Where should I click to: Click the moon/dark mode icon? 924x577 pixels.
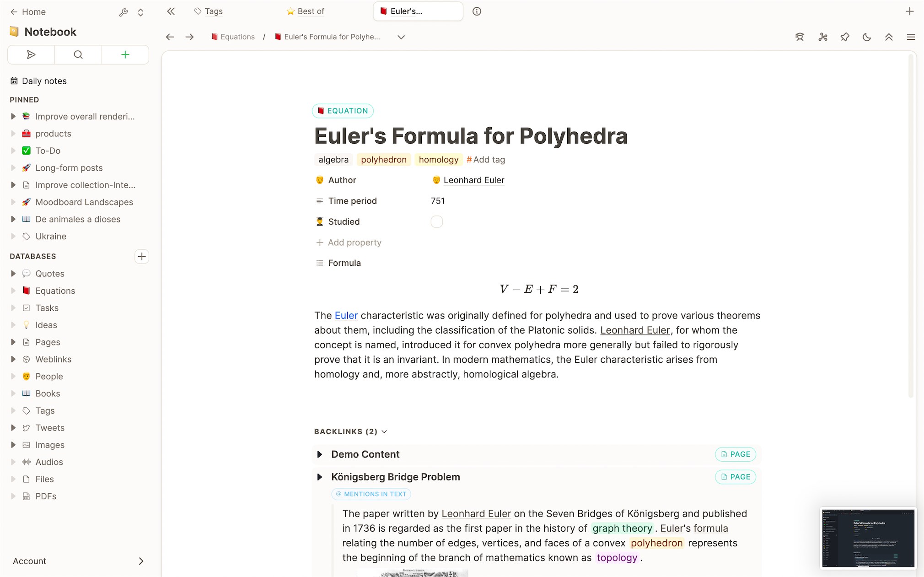(868, 37)
